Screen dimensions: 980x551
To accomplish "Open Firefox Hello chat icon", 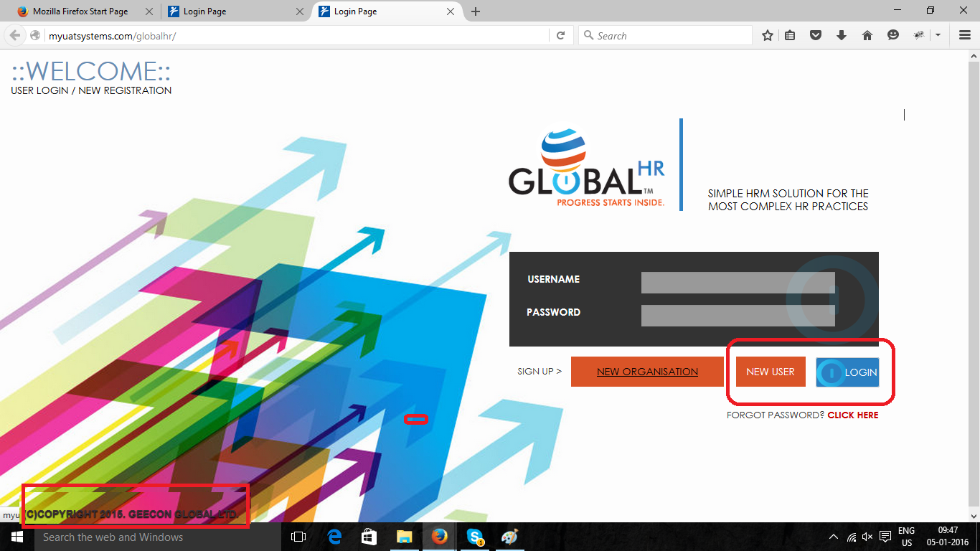I will pyautogui.click(x=893, y=35).
